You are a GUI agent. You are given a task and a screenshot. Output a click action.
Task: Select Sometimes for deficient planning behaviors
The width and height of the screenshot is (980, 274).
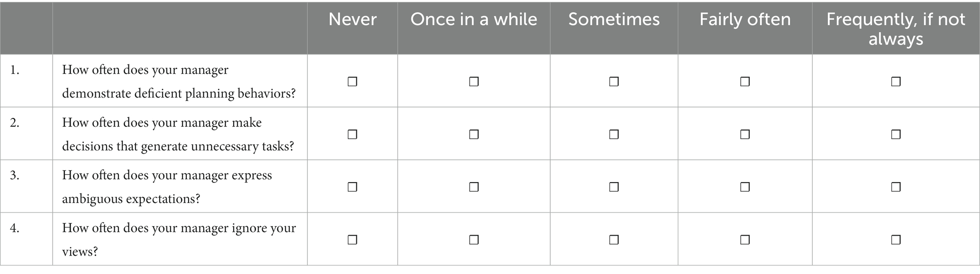[x=614, y=82]
